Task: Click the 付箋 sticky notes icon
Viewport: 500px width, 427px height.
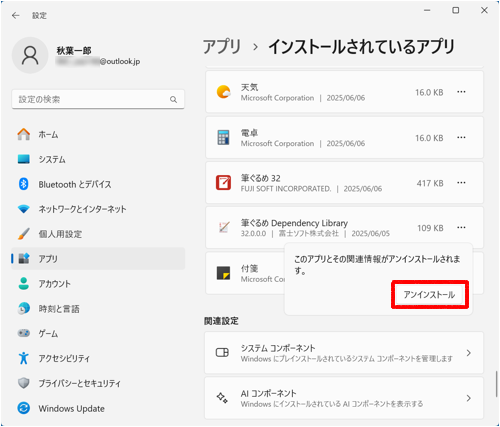Action: tap(223, 273)
